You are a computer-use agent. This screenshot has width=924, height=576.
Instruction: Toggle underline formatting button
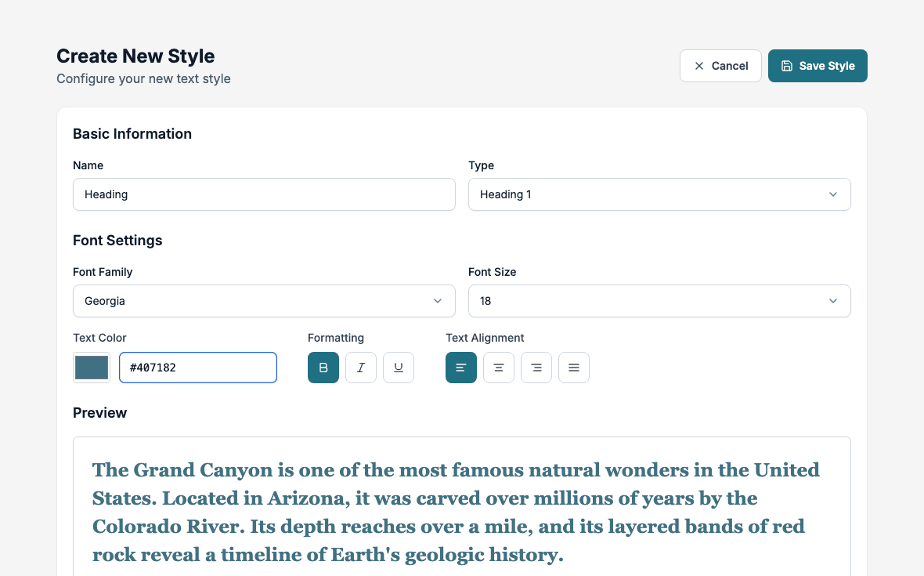click(x=399, y=368)
